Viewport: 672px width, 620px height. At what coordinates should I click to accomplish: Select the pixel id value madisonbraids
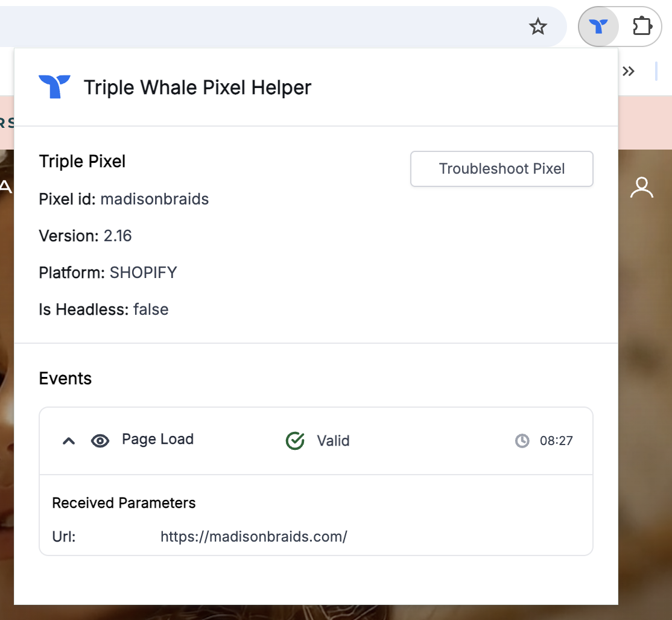point(154,199)
